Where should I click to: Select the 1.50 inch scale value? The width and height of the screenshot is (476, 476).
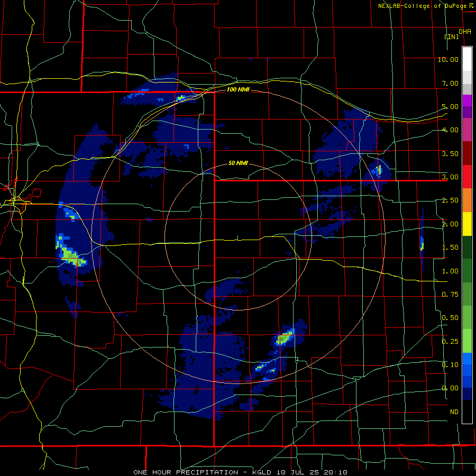[450, 248]
